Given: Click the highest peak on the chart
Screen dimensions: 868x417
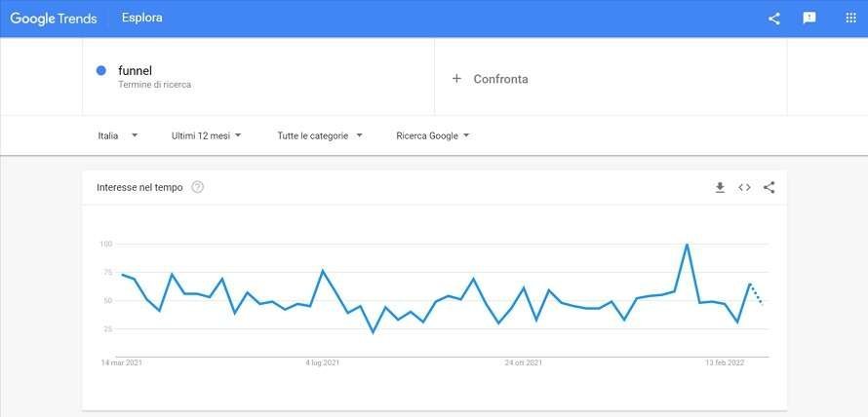Looking at the screenshot, I should 688,245.
